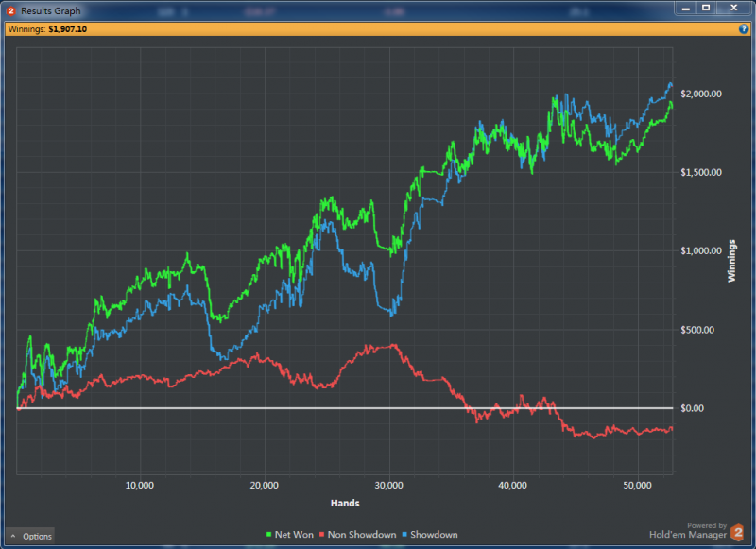Click the $2,000.00 y-axis label

pos(701,94)
